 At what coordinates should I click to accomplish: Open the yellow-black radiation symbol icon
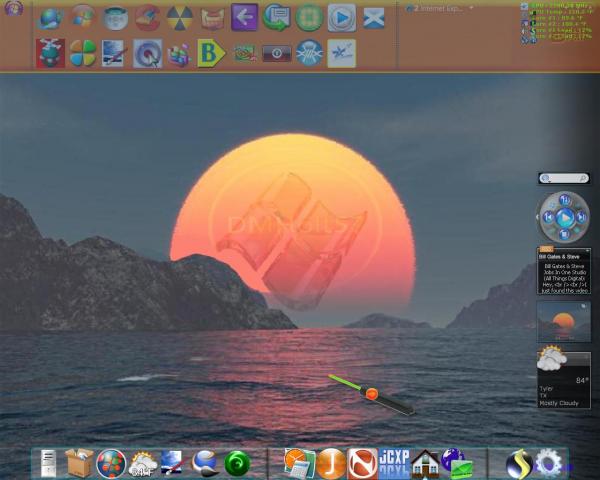(180, 18)
